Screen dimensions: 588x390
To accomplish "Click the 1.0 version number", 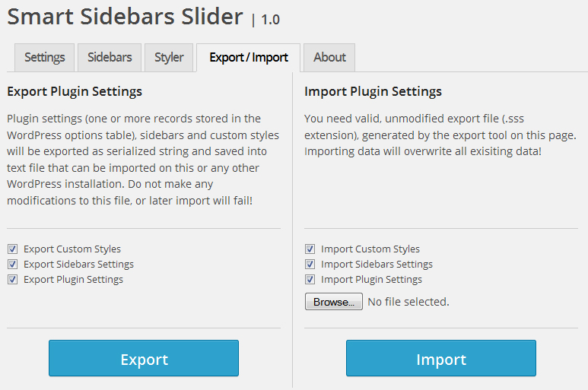I will [x=270, y=20].
